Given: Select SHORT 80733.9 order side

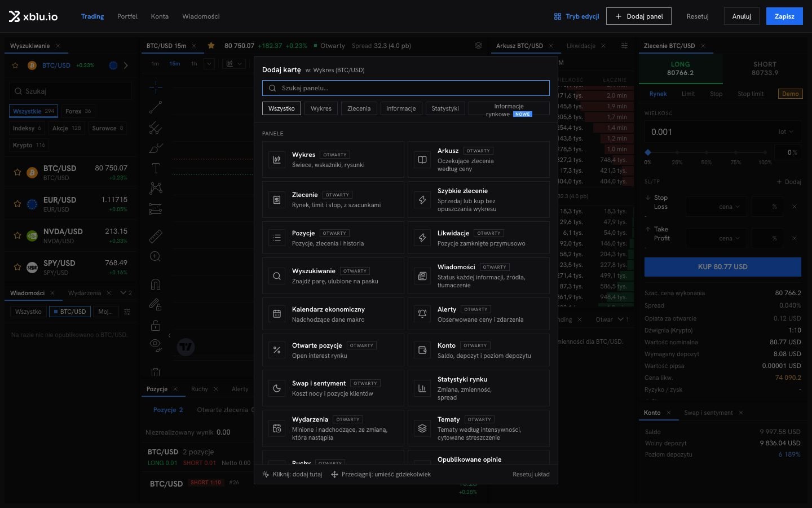Looking at the screenshot, I should pyautogui.click(x=765, y=68).
